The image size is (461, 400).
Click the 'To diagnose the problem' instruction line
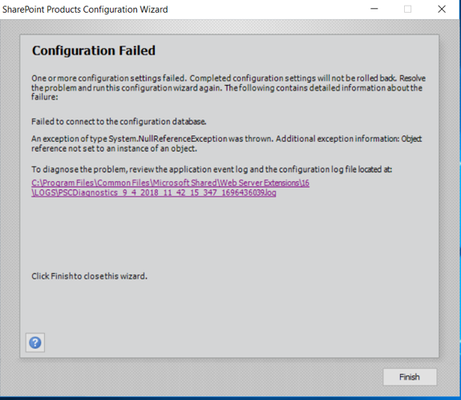[212, 169]
